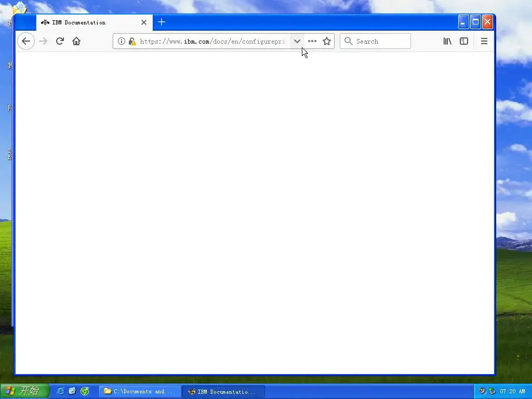Open page actions three-dot menu
532x399 pixels.
(x=312, y=41)
